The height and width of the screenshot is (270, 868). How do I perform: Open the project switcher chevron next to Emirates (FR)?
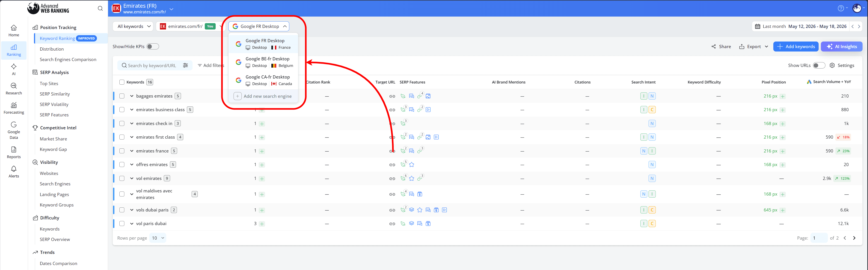171,9
